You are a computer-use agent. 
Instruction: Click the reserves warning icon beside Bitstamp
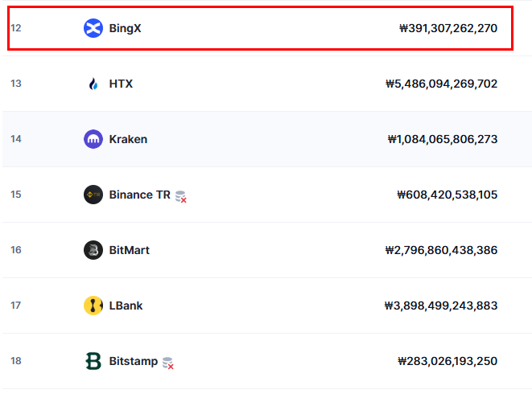tap(168, 363)
